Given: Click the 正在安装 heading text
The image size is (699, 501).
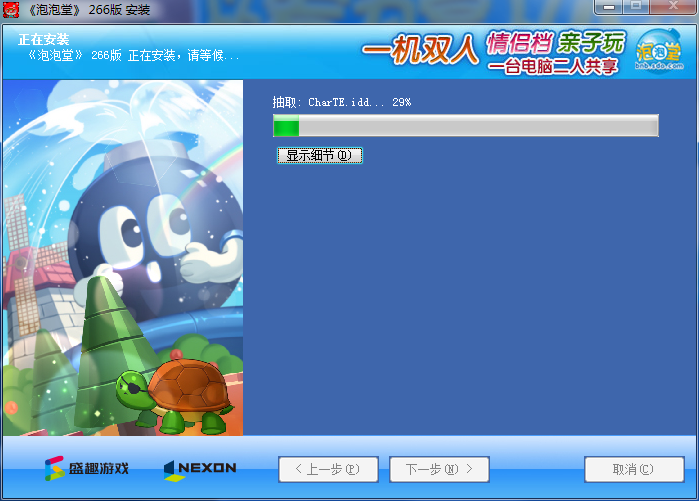Looking at the screenshot, I should tap(44, 40).
